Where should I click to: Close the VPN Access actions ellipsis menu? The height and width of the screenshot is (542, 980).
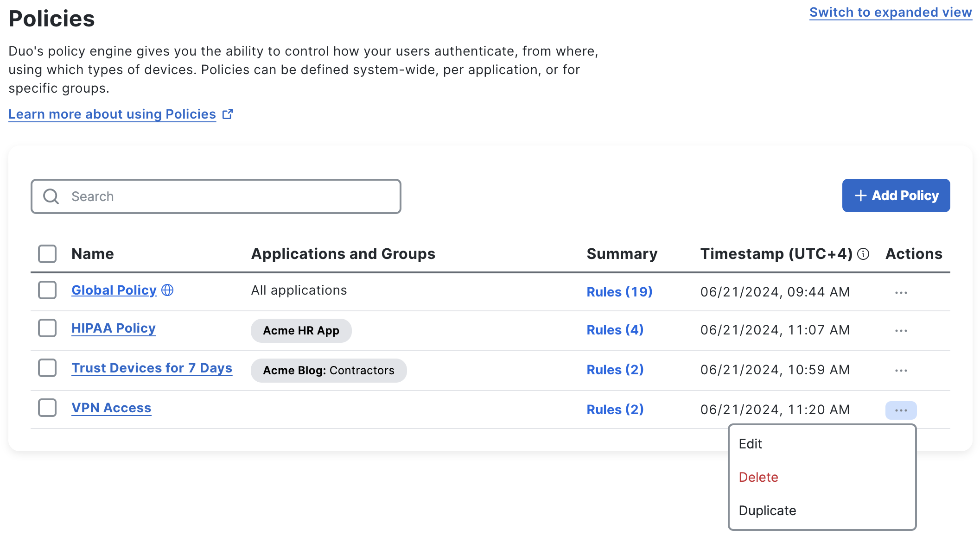pyautogui.click(x=901, y=410)
